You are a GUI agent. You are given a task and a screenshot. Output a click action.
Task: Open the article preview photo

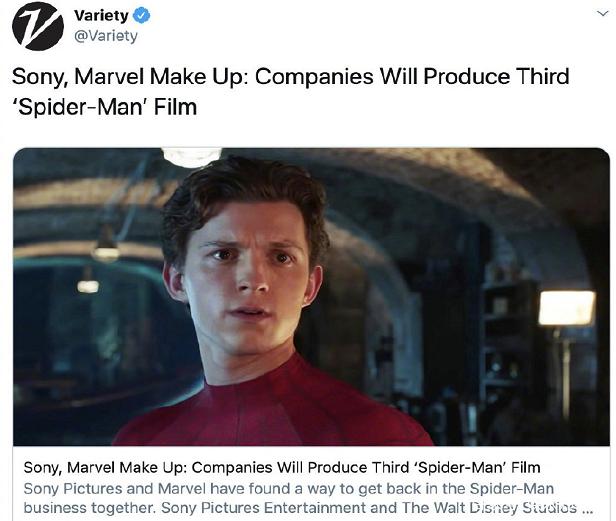click(311, 297)
